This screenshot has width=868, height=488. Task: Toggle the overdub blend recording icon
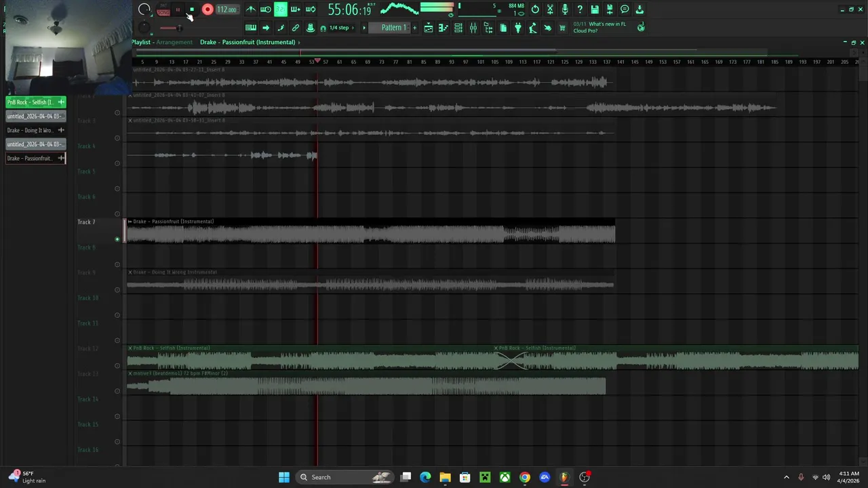coord(296,9)
